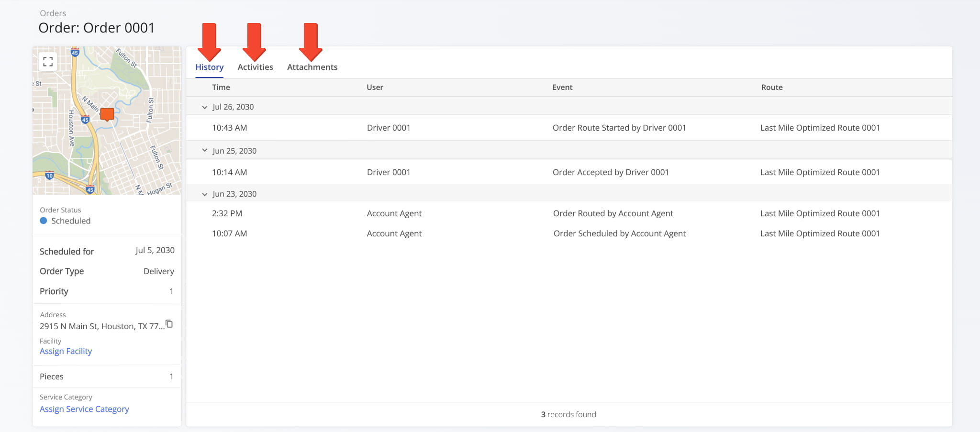Open the Attachments tab
This screenshot has height=432, width=980.
tap(312, 67)
